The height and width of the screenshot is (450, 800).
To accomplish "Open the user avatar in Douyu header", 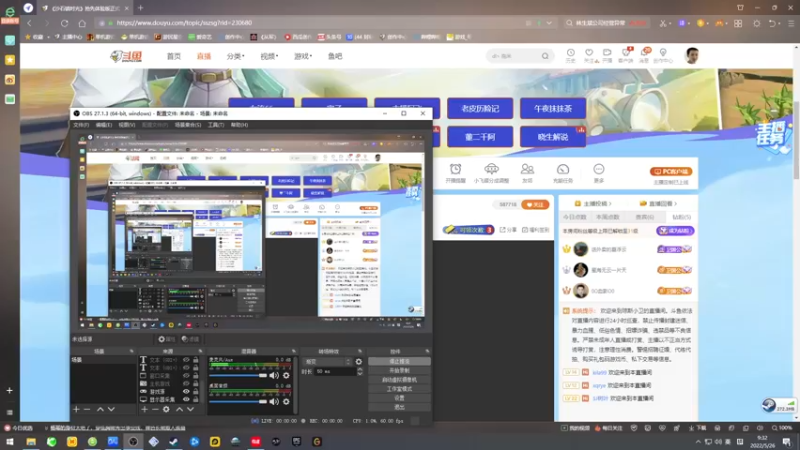I will 692,56.
